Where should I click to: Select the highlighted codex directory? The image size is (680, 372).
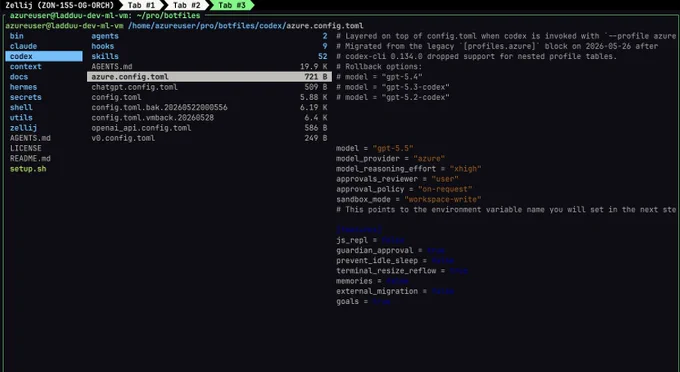pos(44,56)
